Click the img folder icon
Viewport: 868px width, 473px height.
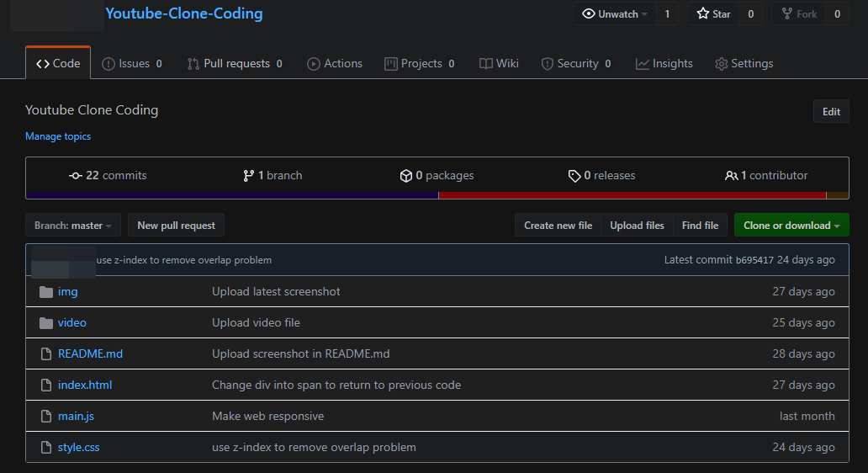46,292
